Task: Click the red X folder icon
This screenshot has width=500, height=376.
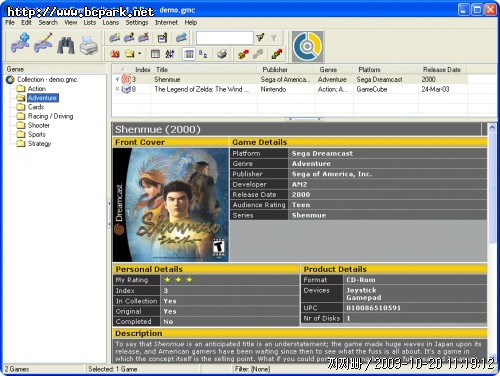Action: click(x=115, y=54)
